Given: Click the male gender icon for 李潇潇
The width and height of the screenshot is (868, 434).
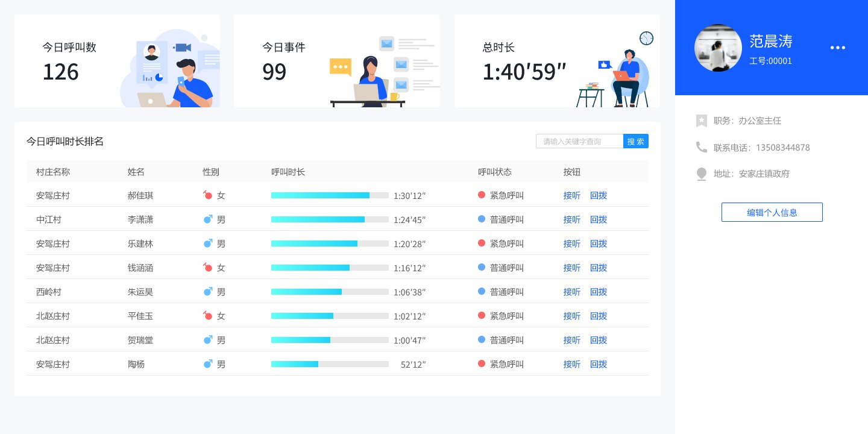Looking at the screenshot, I should coord(208,219).
